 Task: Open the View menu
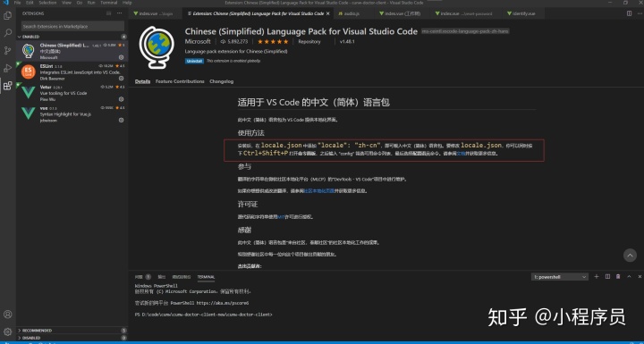pos(66,3)
